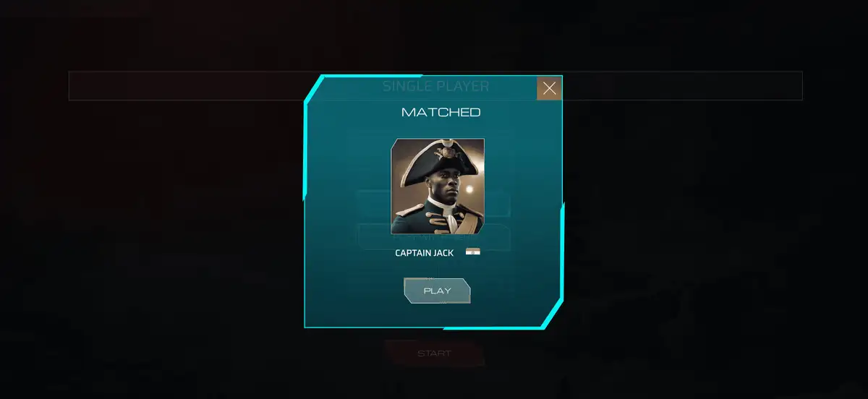The image size is (868, 399).
Task: Select the dimmed SINGLE PLAYER header bar
Action: pos(435,86)
